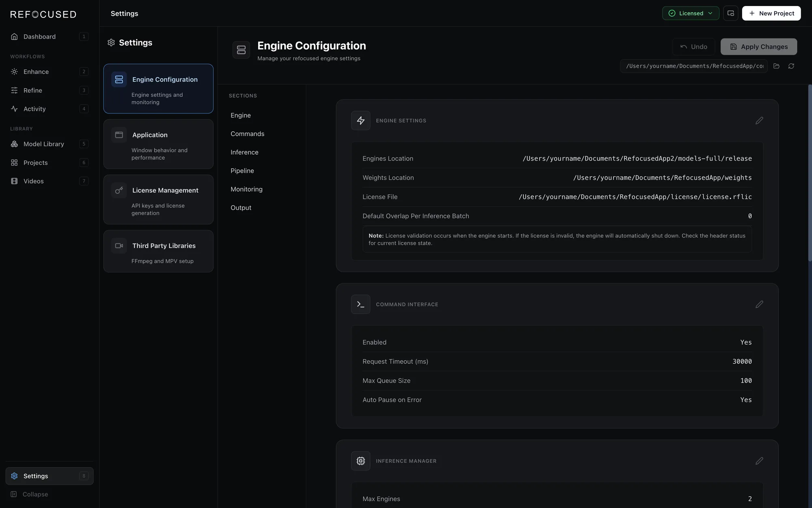Open the Enhance workflow
This screenshot has width=812, height=508.
pos(50,72)
